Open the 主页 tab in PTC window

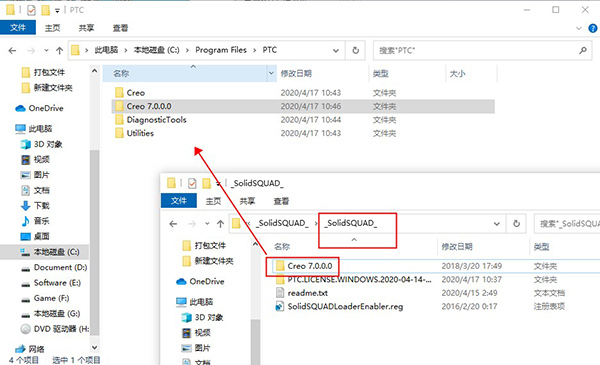[x=52, y=28]
